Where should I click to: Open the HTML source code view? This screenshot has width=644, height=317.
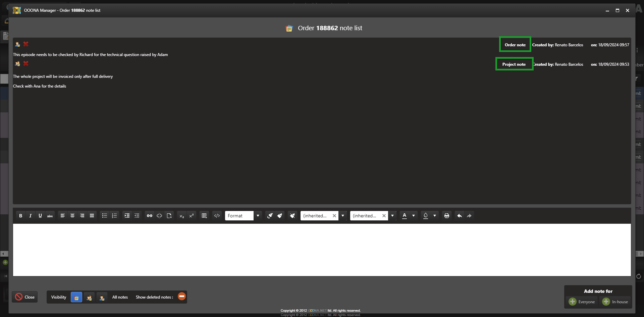tap(217, 216)
